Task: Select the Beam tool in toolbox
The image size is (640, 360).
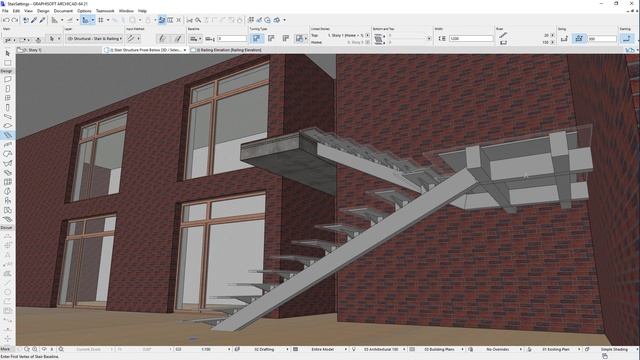Action: point(7,117)
